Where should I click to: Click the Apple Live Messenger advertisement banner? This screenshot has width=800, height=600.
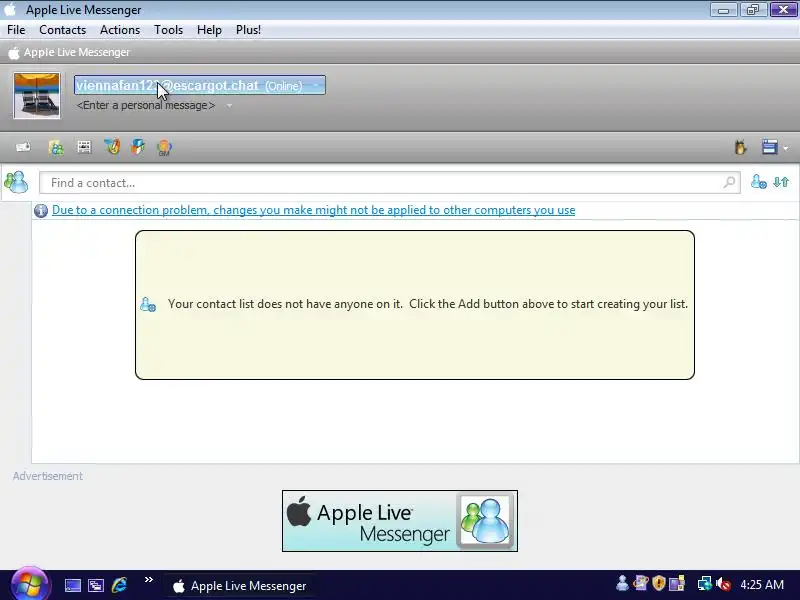(x=400, y=521)
